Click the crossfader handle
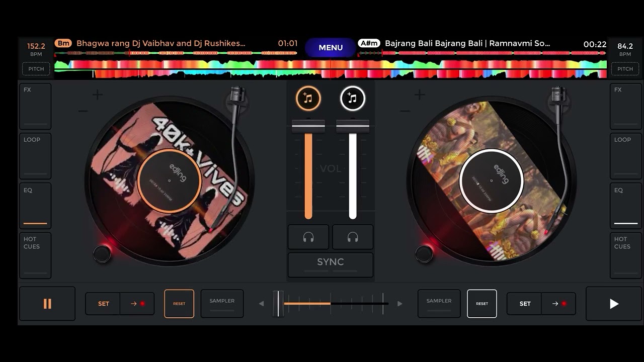Screen dimensions: 644x362 (x=278, y=304)
